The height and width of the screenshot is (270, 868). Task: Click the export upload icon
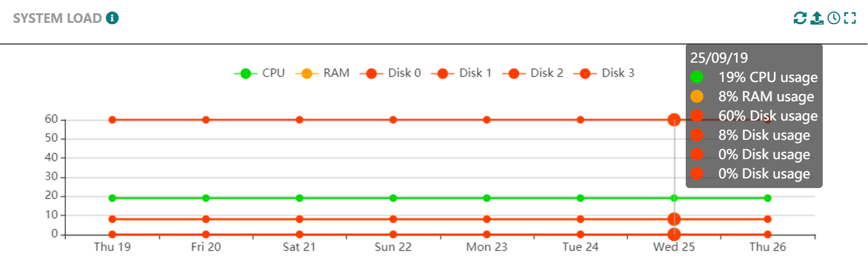coord(817,18)
